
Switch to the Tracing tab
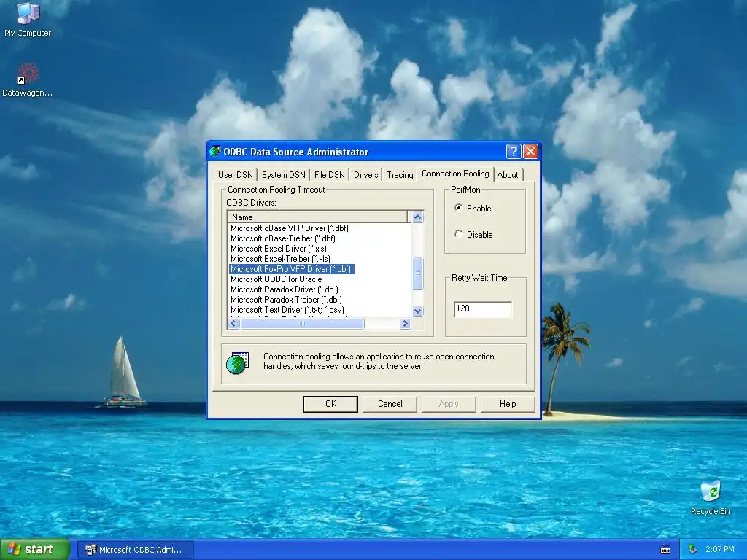400,175
